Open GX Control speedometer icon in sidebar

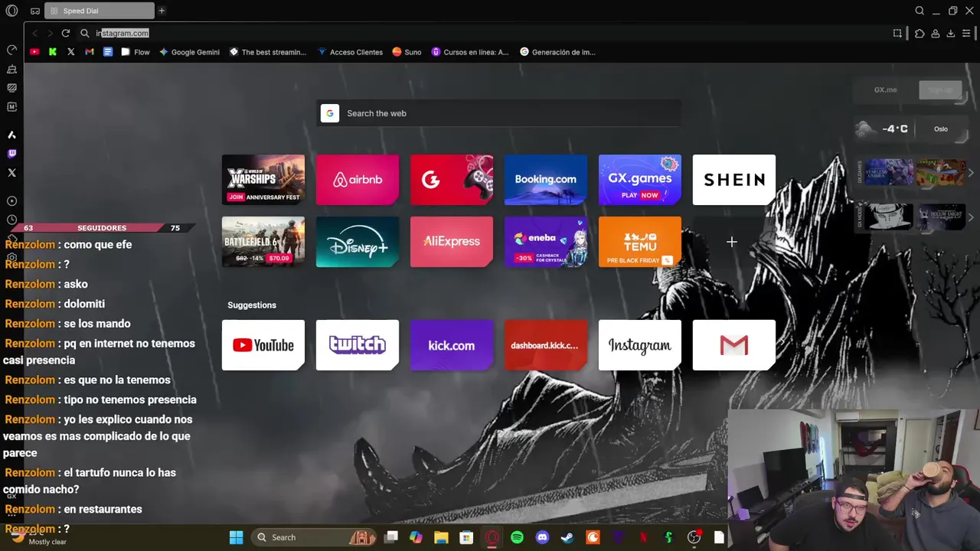coord(11,50)
